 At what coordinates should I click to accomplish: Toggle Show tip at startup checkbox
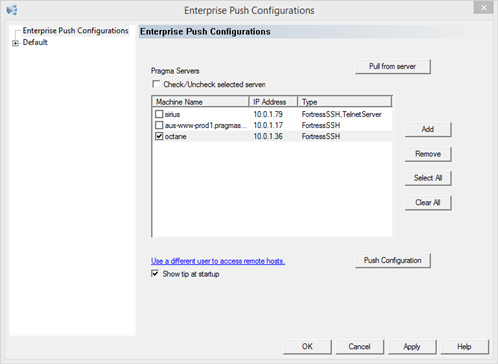[x=155, y=274]
